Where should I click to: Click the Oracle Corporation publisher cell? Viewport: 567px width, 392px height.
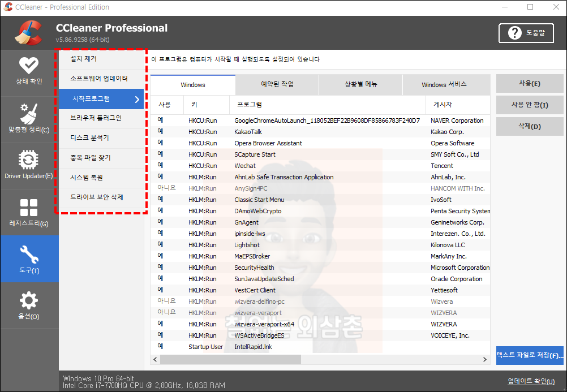pyautogui.click(x=456, y=279)
